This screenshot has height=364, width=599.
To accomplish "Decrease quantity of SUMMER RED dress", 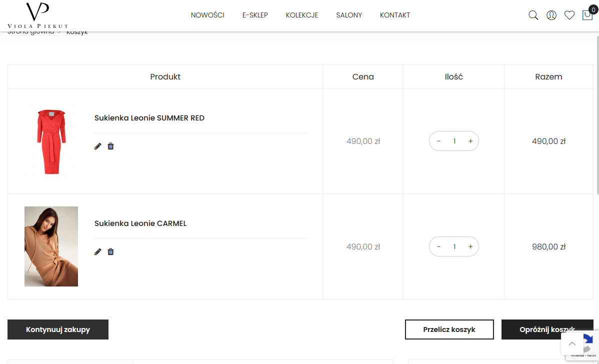I will click(x=438, y=141).
